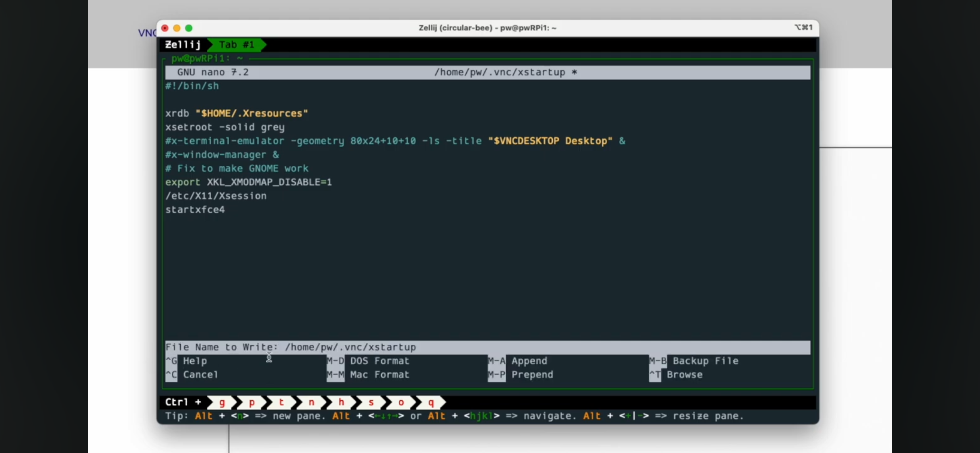Click the Zellij label in the tab bar

(183, 45)
